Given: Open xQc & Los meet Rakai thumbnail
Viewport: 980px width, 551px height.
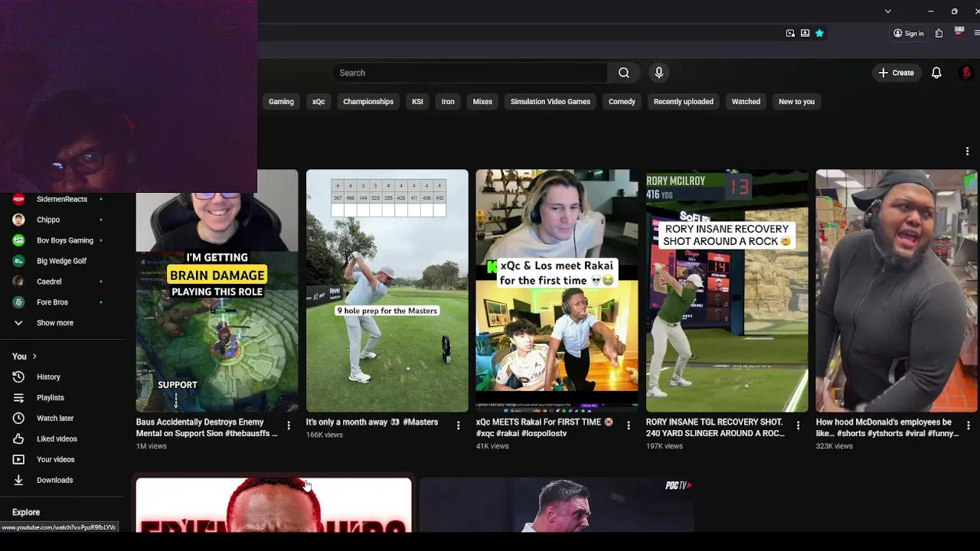Looking at the screenshot, I should click(557, 291).
